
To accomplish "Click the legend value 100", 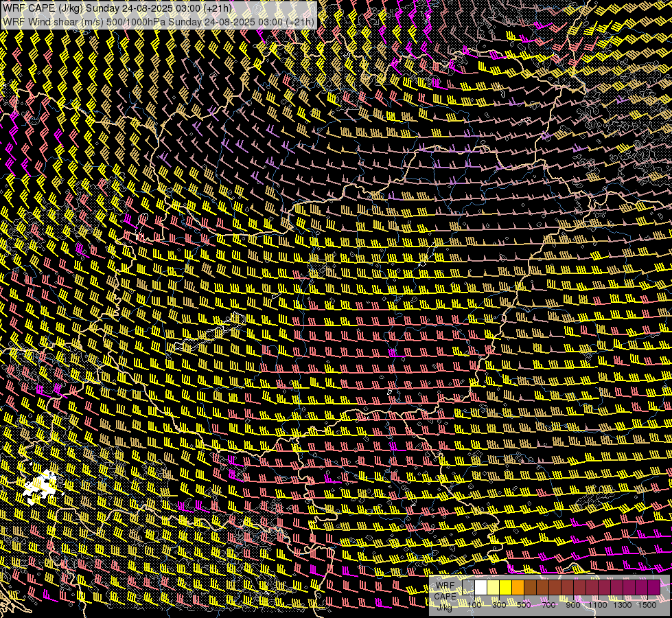I will (x=474, y=605).
